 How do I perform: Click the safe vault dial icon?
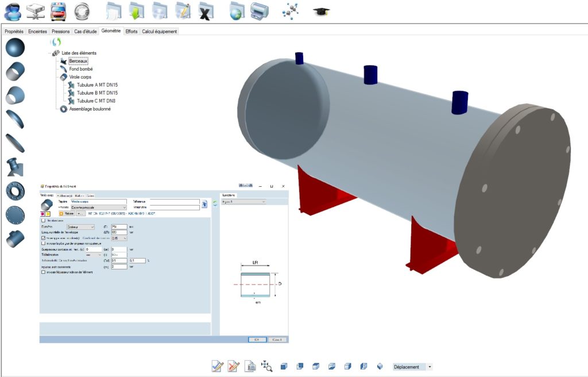pos(82,12)
